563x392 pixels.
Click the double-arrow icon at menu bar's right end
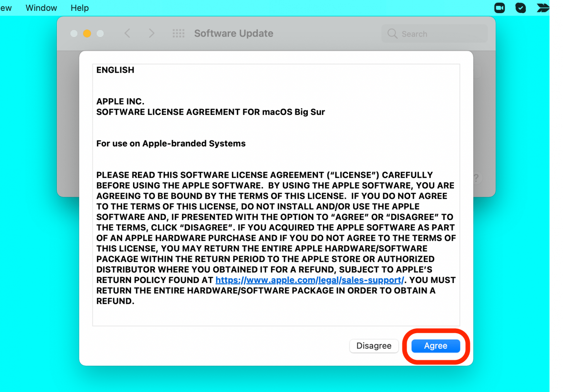coord(542,8)
